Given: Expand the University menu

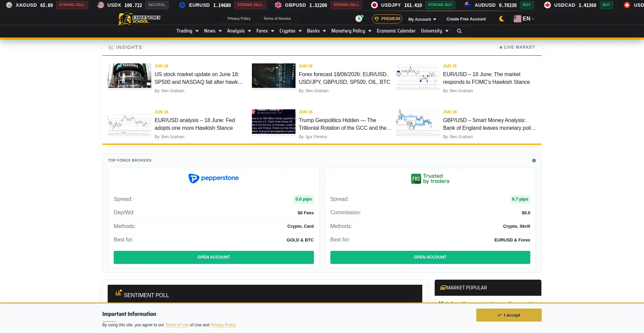Looking at the screenshot, I should coord(434,31).
